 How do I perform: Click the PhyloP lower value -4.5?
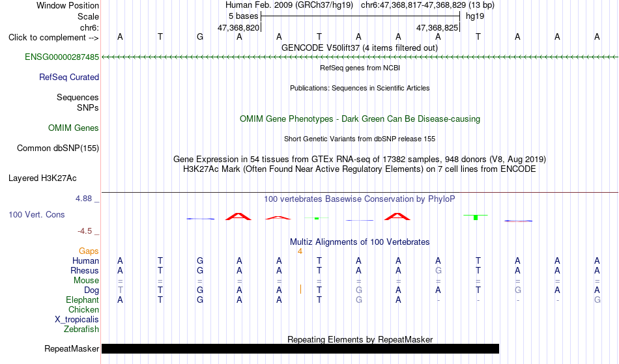[85, 231]
